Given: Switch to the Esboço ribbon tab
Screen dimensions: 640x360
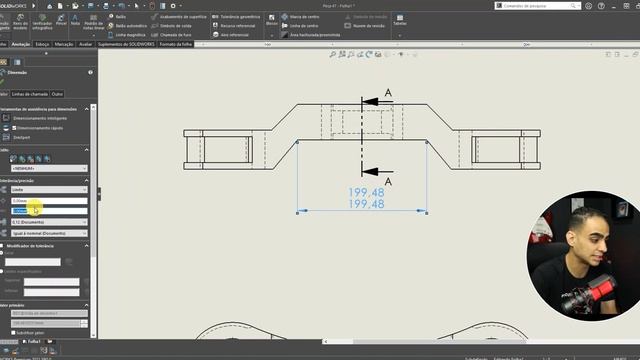Looking at the screenshot, I should tap(42, 44).
